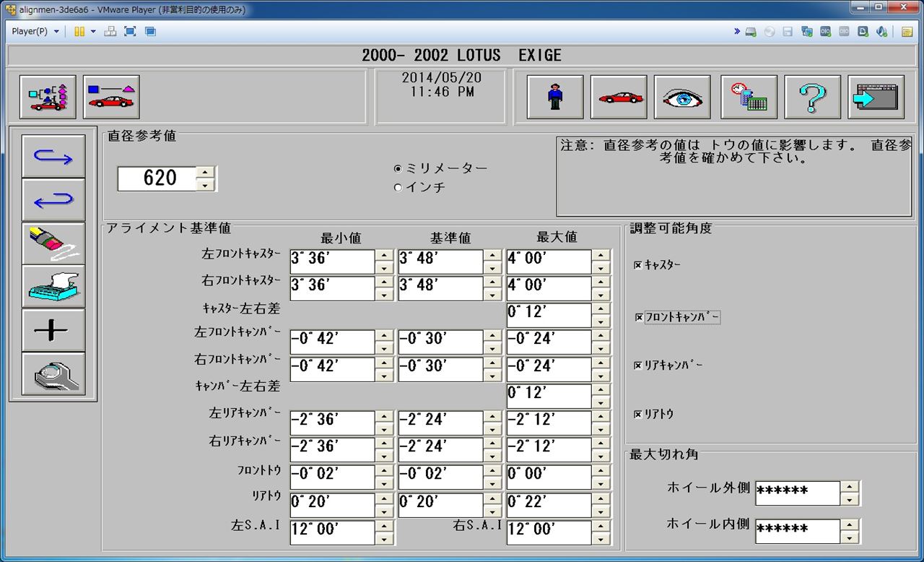Screen dimensions: 924x562
Task: Toggle the フロントキャンバー checkbox
Action: [639, 317]
